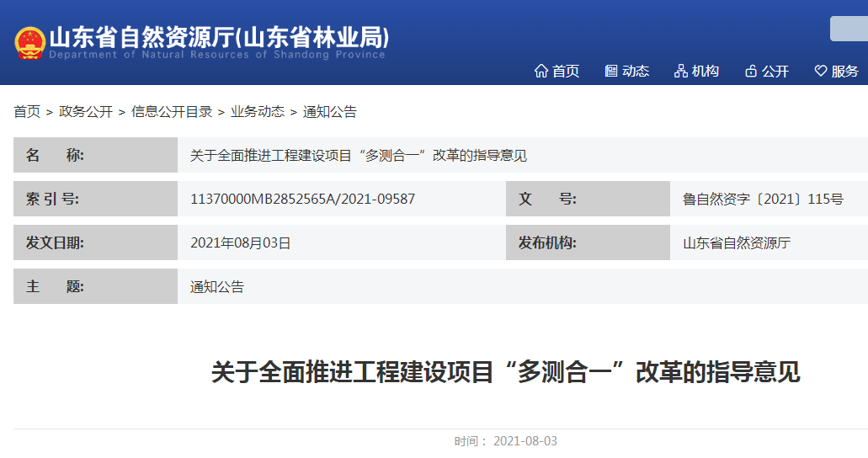This screenshot has width=868, height=458.
Task: Select the publisher value 山东省自然资源厅
Action: 737,242
